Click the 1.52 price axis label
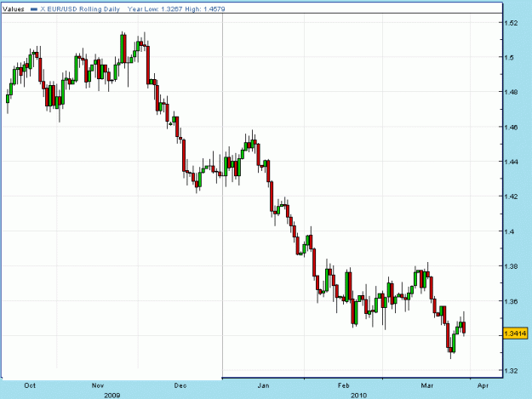The image size is (532, 399). [x=512, y=23]
